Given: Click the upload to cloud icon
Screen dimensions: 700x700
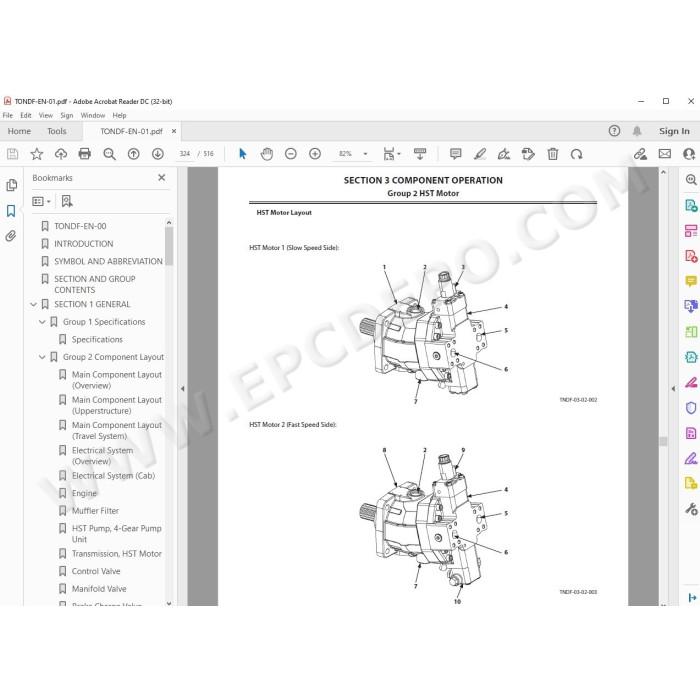Looking at the screenshot, I should [x=61, y=154].
